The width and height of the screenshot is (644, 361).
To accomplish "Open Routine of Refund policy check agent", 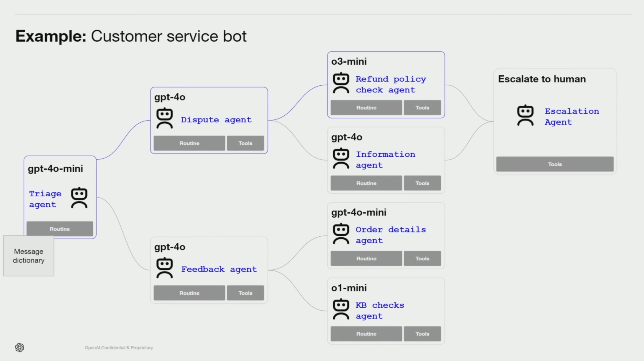I will [366, 108].
